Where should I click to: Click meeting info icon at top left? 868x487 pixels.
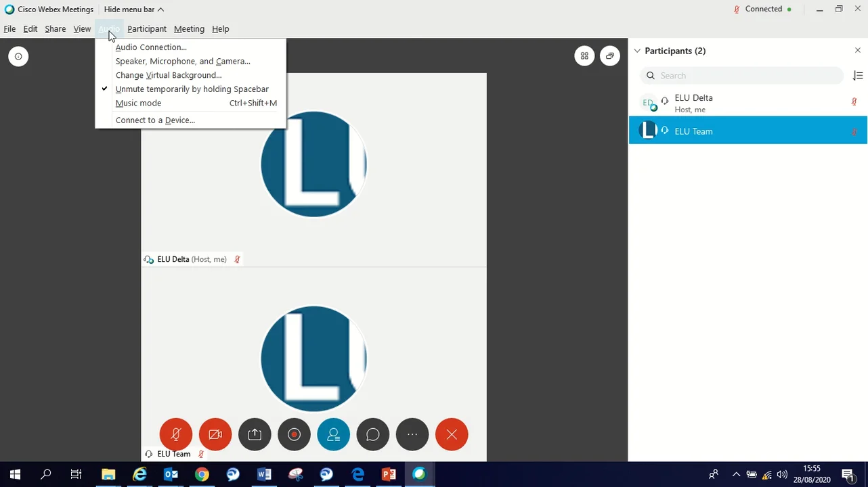[x=18, y=56]
